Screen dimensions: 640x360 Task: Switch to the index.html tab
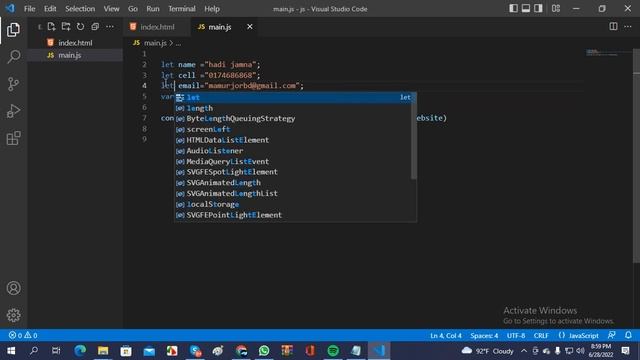(157, 27)
